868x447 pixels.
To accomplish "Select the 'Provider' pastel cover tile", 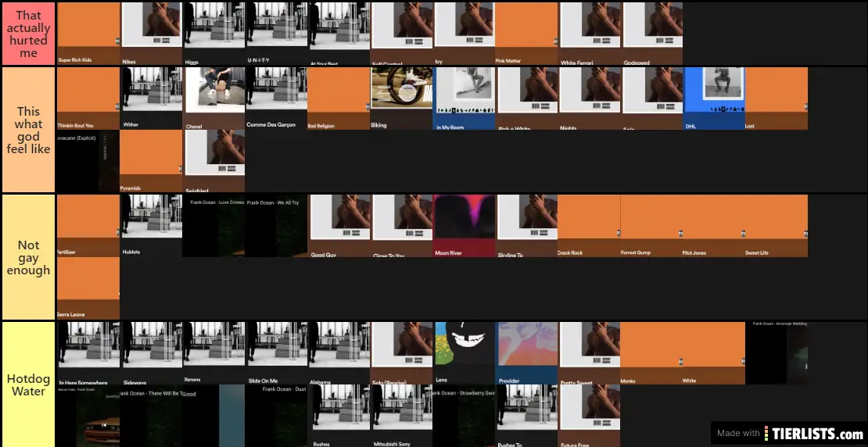I will 526,352.
